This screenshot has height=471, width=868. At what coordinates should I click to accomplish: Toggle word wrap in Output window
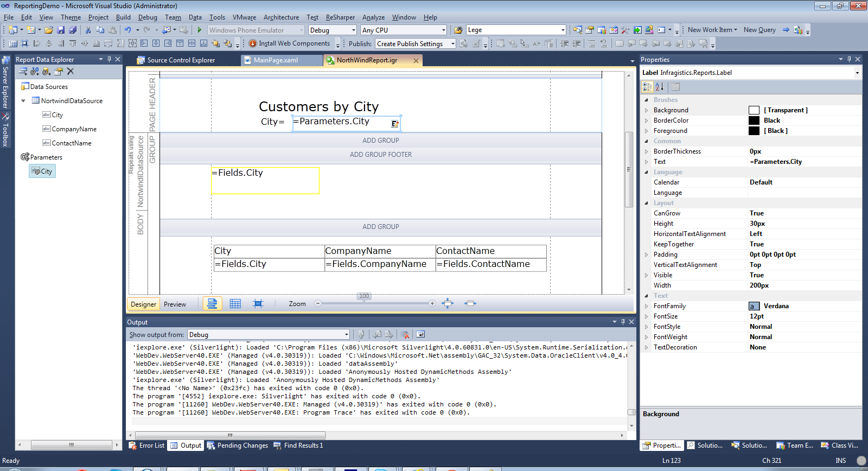tap(420, 334)
